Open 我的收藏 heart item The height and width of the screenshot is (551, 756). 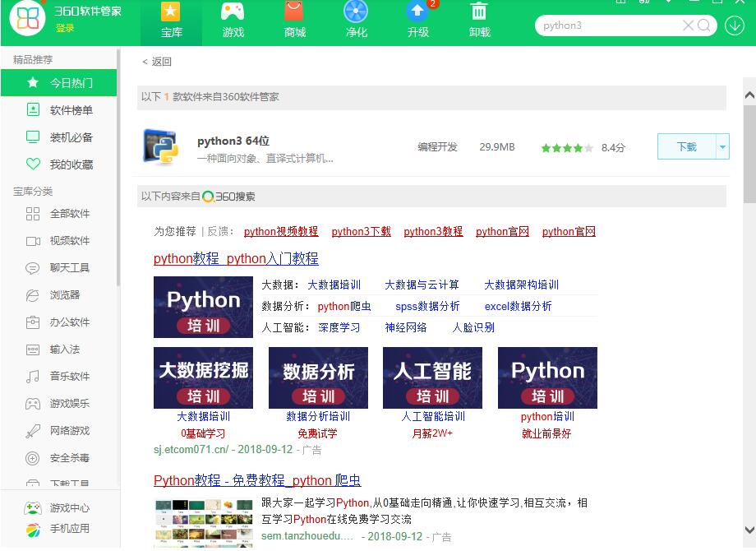point(59,164)
